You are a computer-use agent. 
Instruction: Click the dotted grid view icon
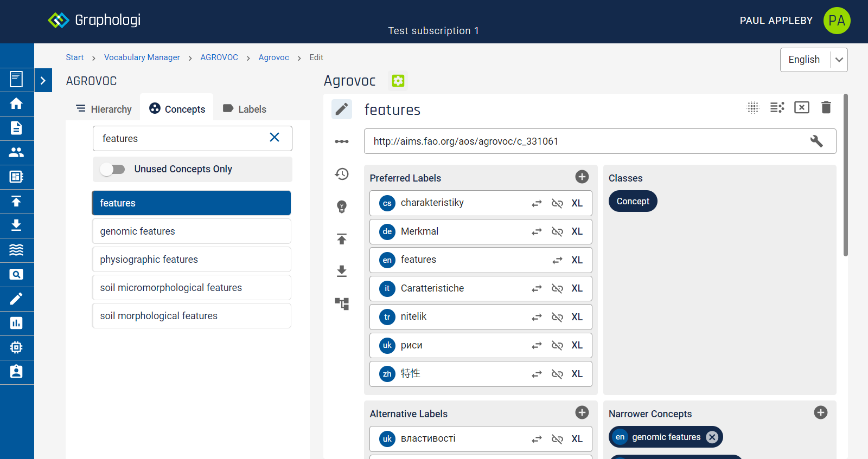click(753, 107)
